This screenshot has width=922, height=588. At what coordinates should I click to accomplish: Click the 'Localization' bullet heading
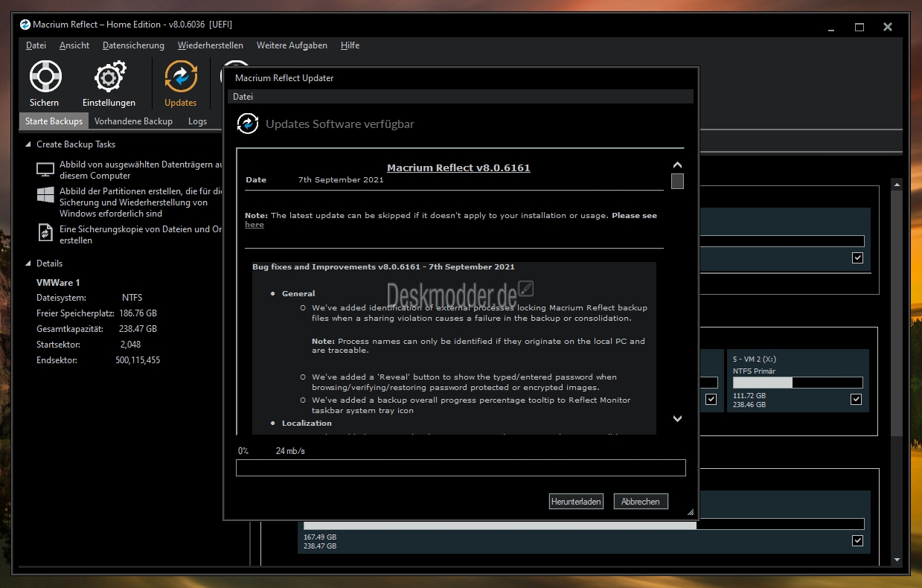(x=307, y=424)
